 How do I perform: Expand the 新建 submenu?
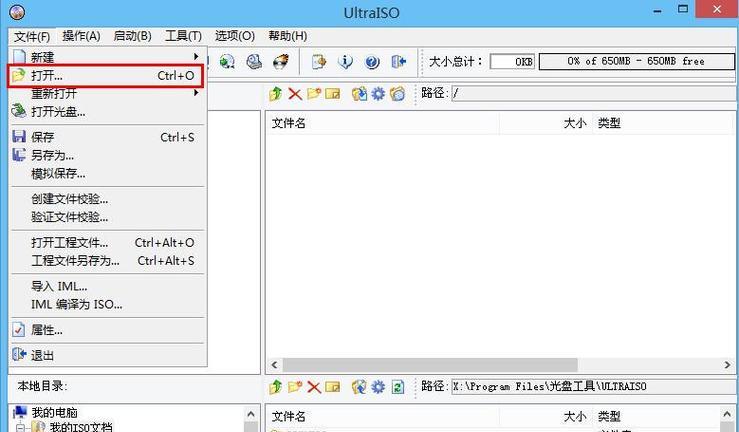[x=107, y=57]
